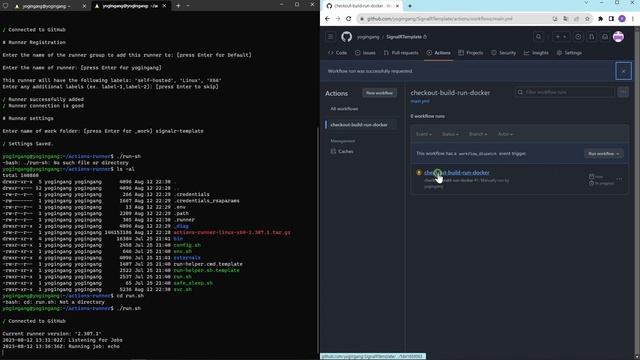Image resolution: width=640 pixels, height=360 pixels.
Task: Open the options menu beside the filter field
Action: pyautogui.click(x=623, y=92)
